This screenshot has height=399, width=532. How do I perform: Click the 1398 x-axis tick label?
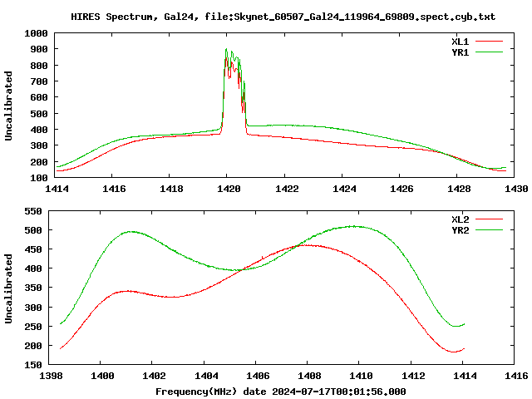[x=51, y=376]
